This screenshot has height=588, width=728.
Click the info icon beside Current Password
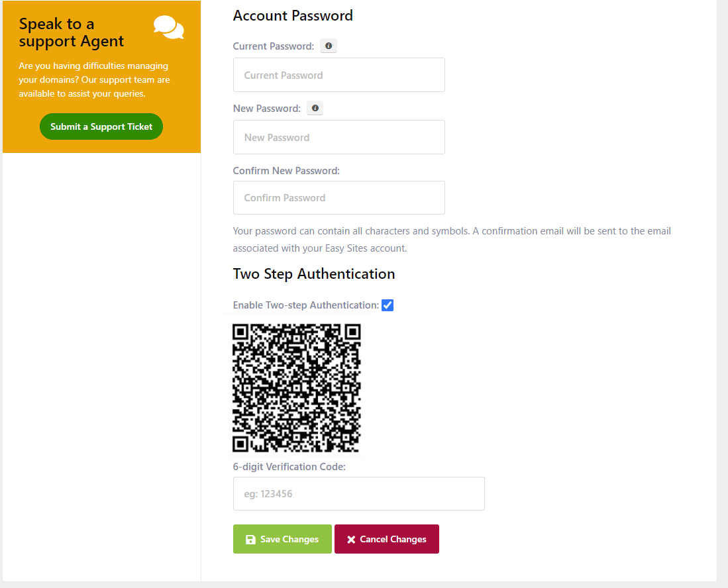point(329,46)
